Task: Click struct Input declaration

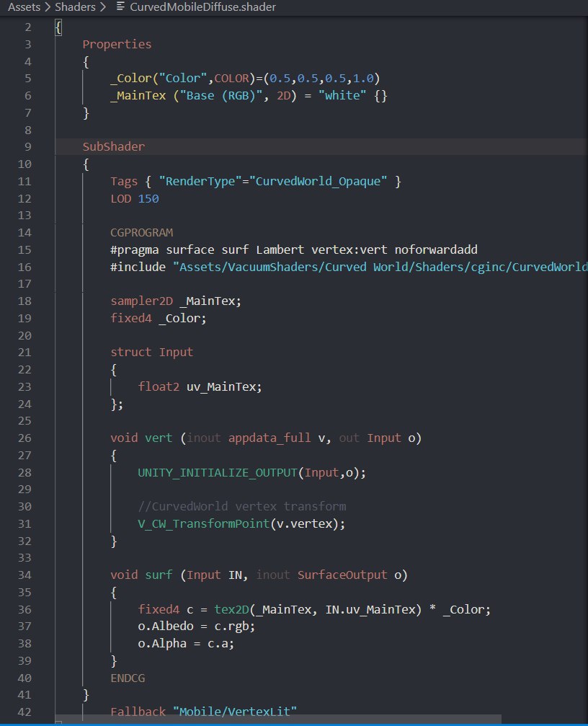Action: [x=152, y=353]
